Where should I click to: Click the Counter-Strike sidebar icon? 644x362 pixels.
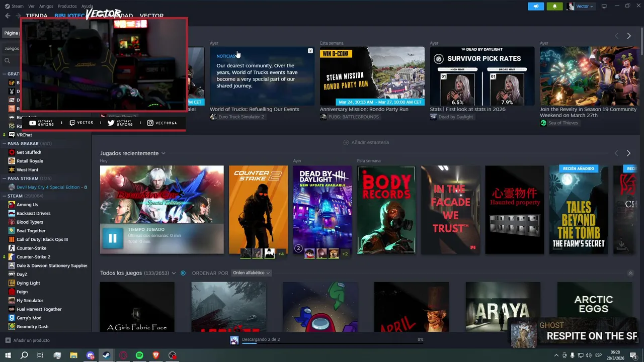pyautogui.click(x=12, y=248)
